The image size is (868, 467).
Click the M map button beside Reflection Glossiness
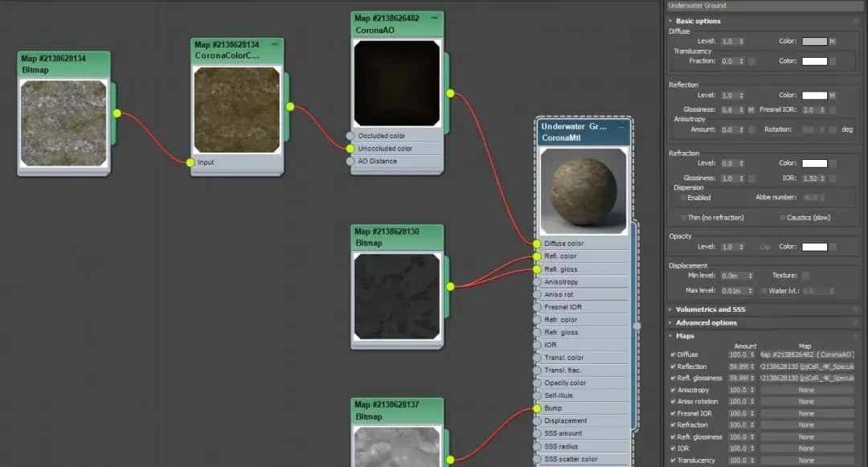[751, 109]
